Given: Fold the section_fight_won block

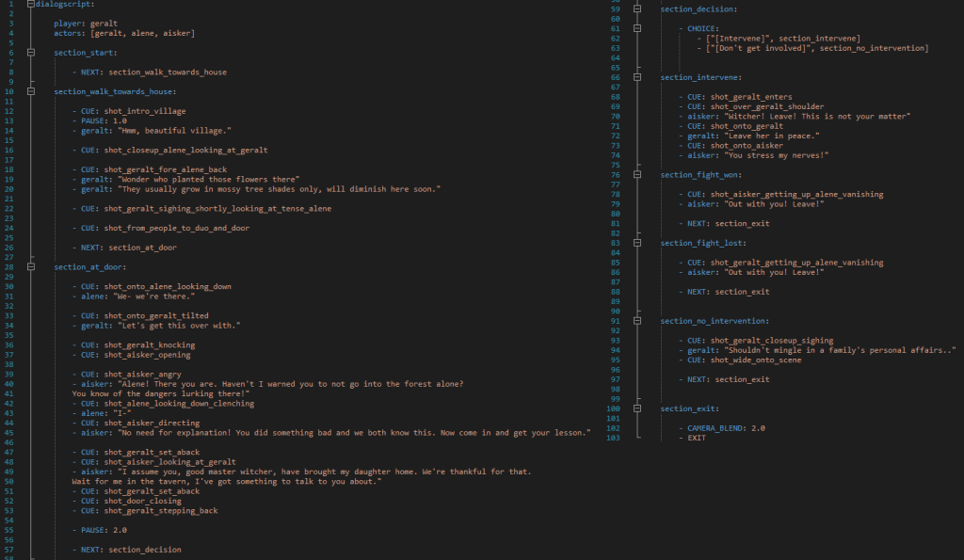Looking at the screenshot, I should (x=637, y=175).
